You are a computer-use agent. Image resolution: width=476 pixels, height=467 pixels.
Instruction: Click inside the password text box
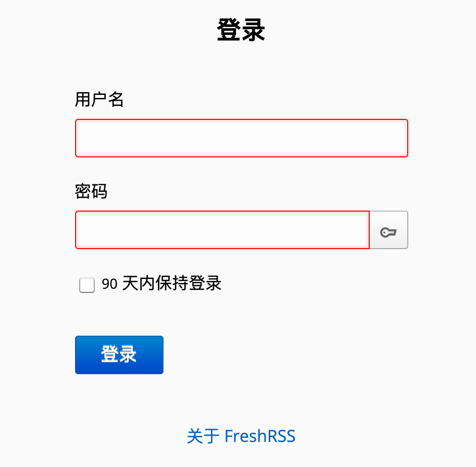222,230
